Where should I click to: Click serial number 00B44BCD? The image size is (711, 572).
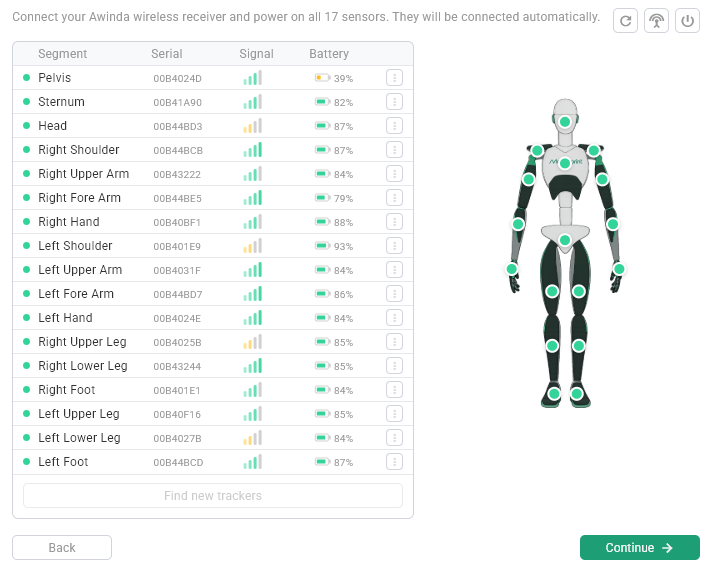[x=178, y=463]
